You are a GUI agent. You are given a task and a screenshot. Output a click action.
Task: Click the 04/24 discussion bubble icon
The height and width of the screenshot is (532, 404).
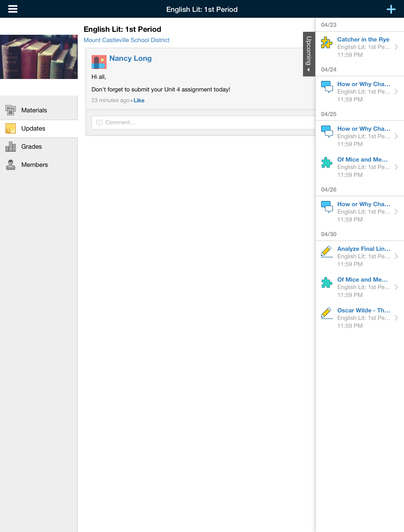327,87
